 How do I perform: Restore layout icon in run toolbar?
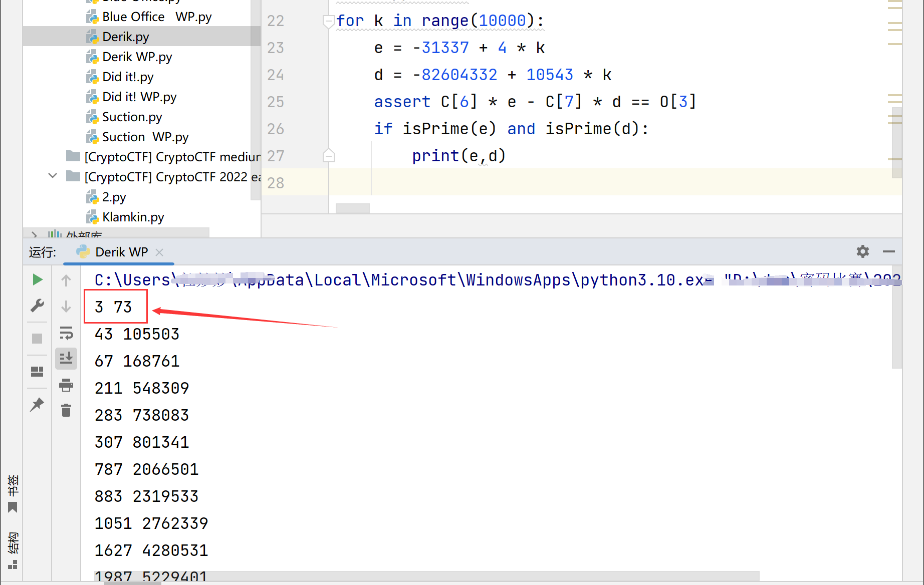[x=37, y=371]
